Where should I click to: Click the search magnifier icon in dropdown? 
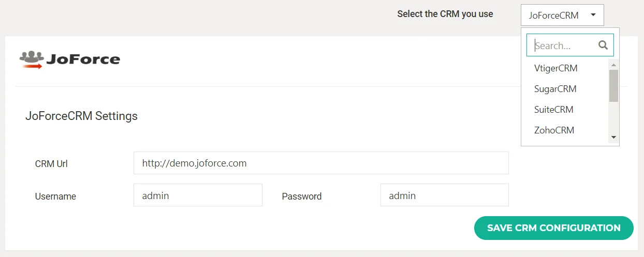click(603, 45)
